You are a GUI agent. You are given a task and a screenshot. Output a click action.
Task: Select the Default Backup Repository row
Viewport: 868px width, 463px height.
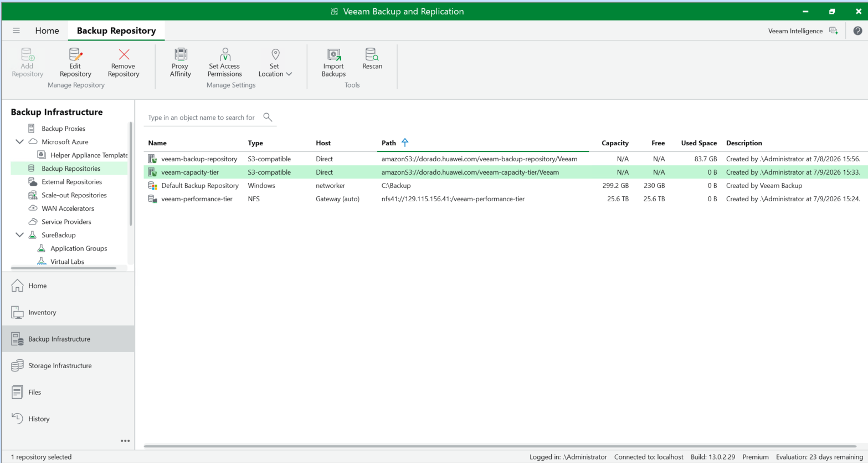505,186
